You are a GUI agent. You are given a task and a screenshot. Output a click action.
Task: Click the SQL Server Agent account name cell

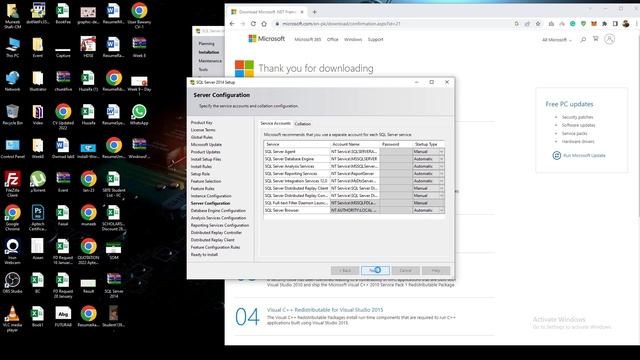tap(355, 151)
